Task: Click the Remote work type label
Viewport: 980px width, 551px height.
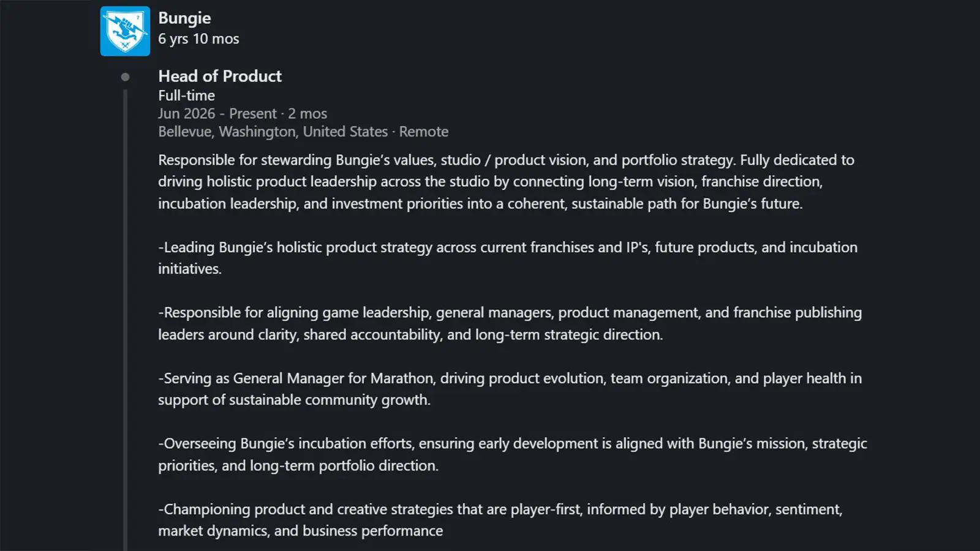Action: click(x=424, y=132)
